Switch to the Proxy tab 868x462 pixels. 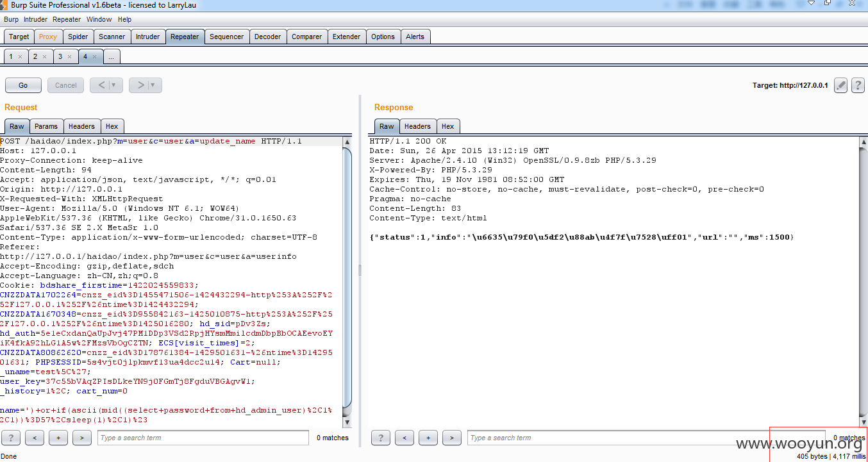(x=48, y=37)
